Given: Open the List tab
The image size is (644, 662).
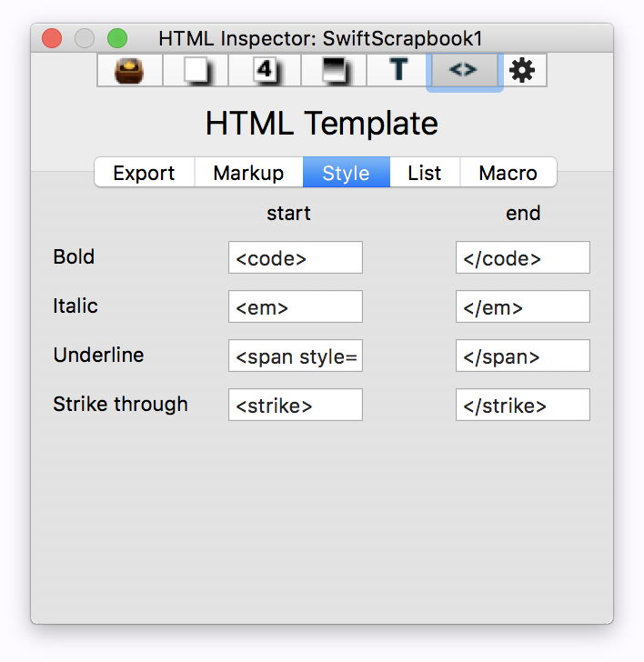Looking at the screenshot, I should 425,173.
